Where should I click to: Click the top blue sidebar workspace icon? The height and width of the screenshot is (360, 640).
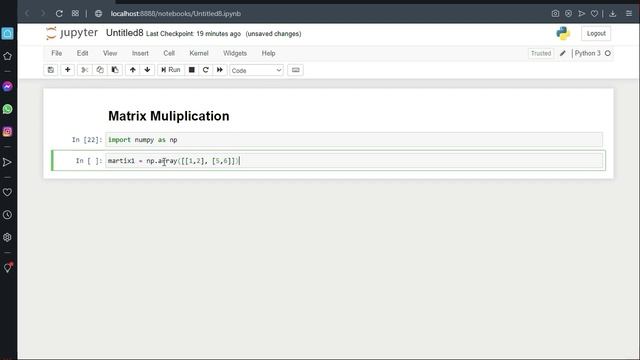coord(7,33)
